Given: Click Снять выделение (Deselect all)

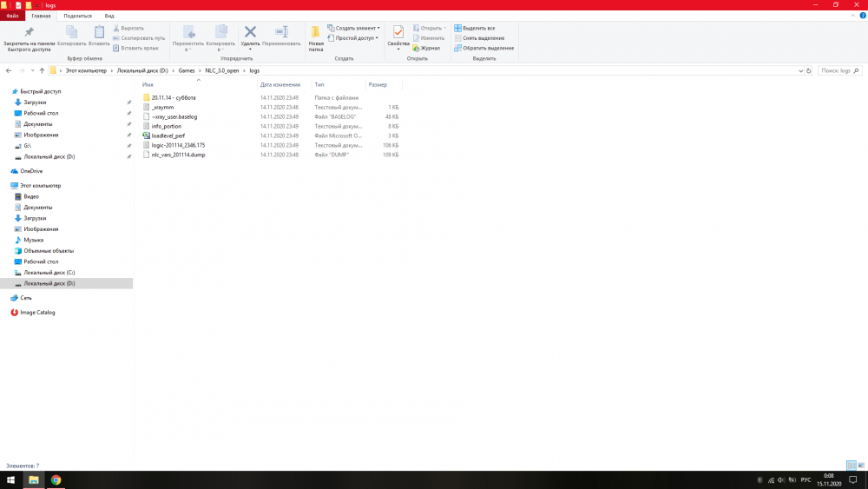Looking at the screenshot, I should (479, 38).
